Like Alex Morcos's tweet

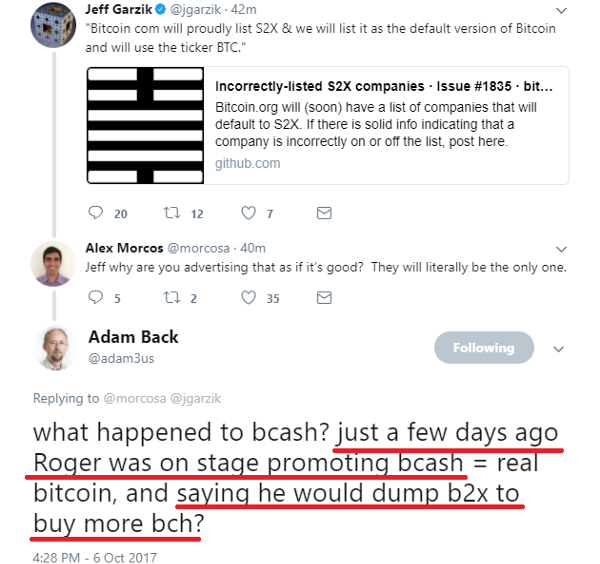pos(248,298)
